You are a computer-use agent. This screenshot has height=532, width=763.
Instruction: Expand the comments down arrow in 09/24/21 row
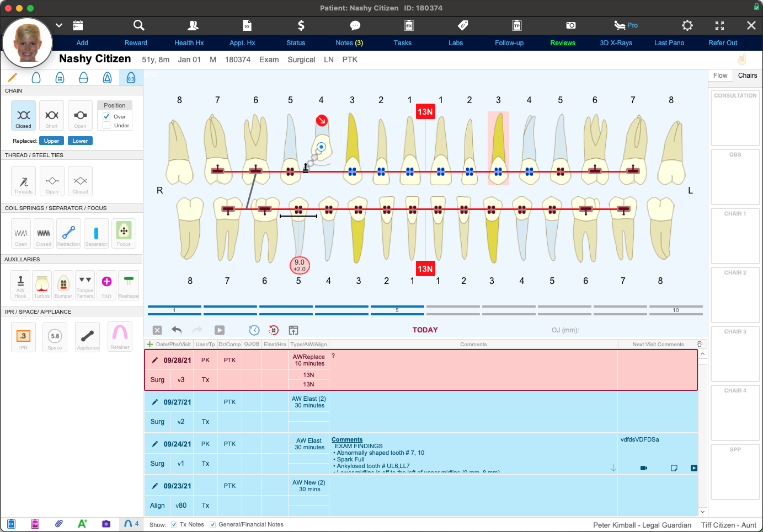pyautogui.click(x=613, y=467)
